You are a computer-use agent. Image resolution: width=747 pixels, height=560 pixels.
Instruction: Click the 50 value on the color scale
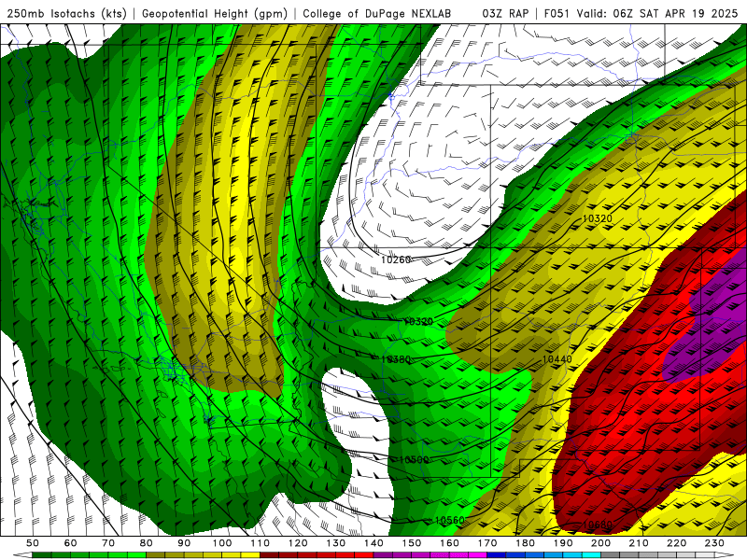tap(33, 543)
